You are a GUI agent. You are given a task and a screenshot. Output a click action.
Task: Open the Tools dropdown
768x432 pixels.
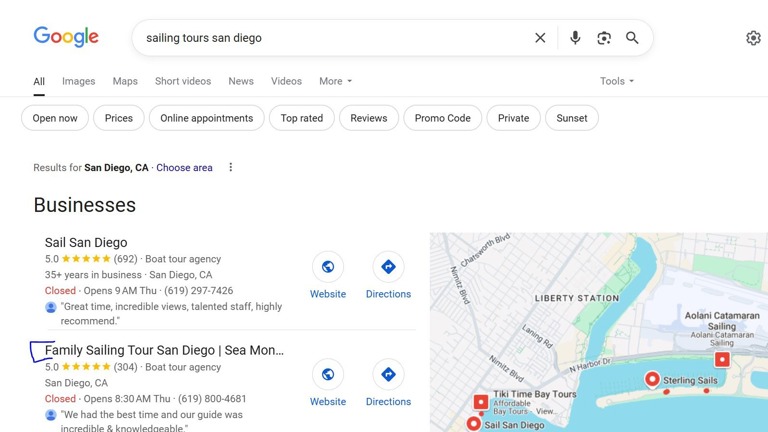pos(617,81)
